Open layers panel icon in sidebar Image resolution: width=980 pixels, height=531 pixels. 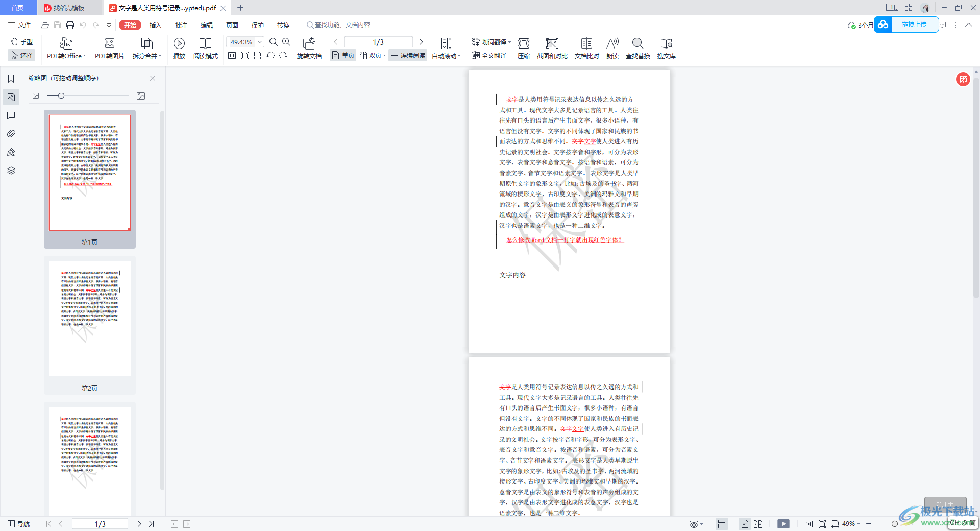(x=11, y=171)
